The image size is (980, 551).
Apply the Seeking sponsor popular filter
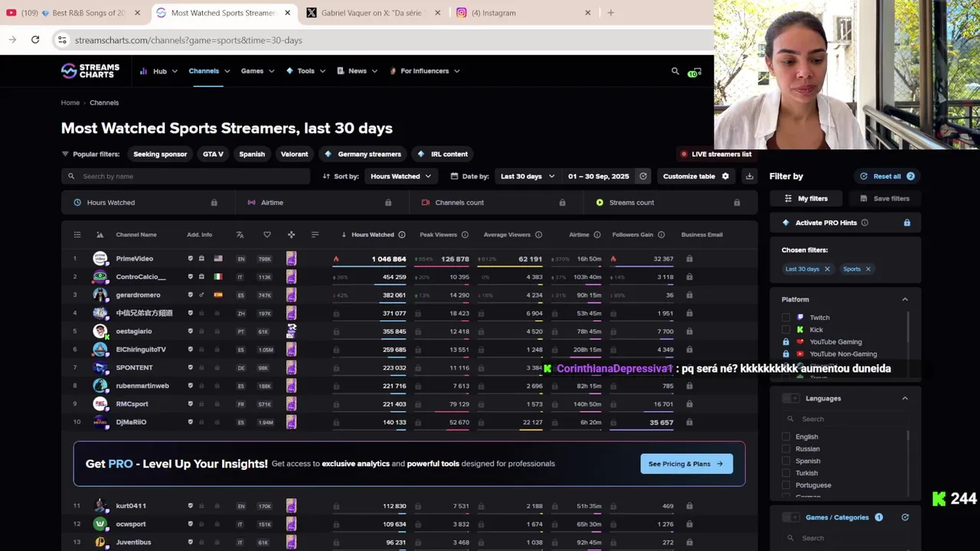(160, 154)
